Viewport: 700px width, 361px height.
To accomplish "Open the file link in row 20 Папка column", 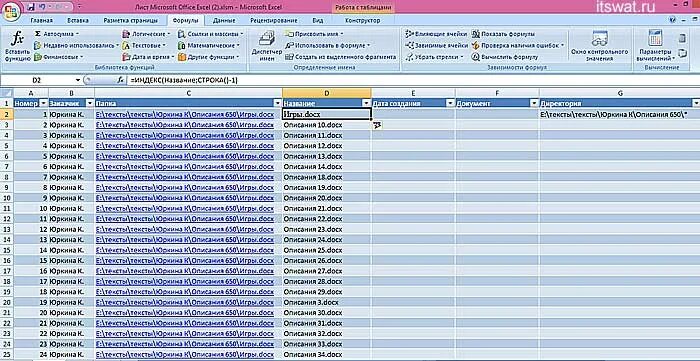I will [185, 302].
